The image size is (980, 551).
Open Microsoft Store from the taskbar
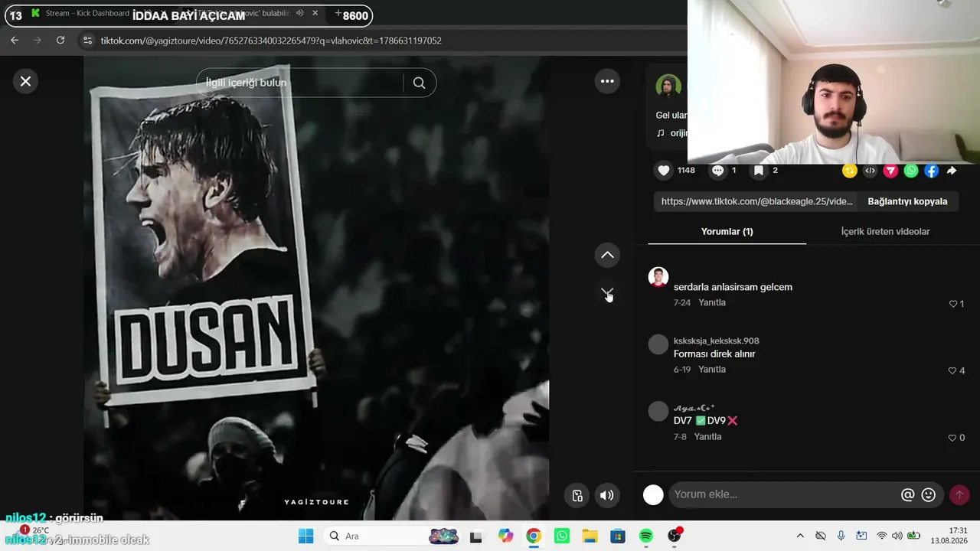tap(618, 536)
